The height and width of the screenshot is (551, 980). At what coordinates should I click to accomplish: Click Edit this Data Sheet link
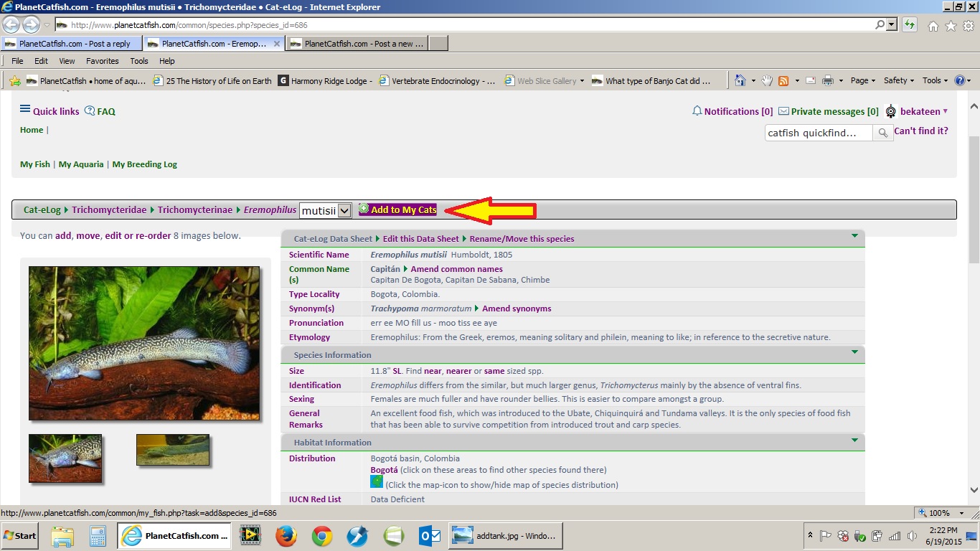(421, 239)
